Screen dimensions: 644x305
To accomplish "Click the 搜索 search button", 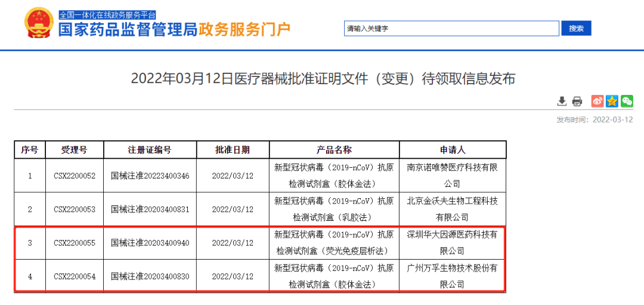I will [x=576, y=29].
